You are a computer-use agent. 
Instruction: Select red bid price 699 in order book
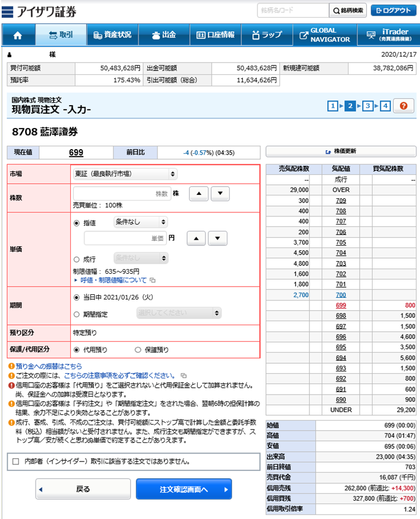[x=341, y=305]
